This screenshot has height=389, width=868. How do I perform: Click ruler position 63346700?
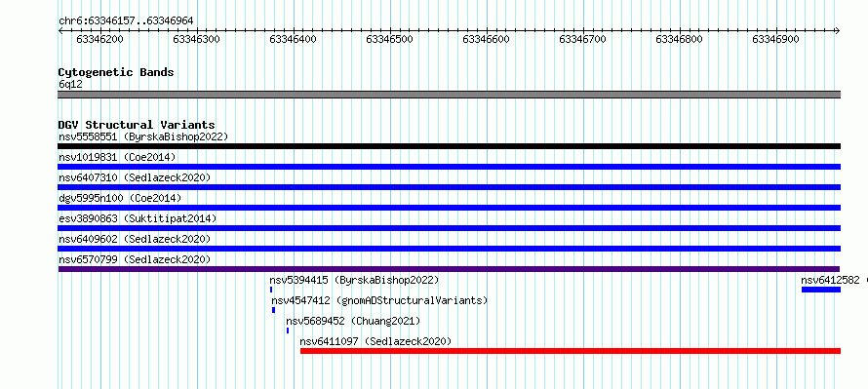[583, 39]
